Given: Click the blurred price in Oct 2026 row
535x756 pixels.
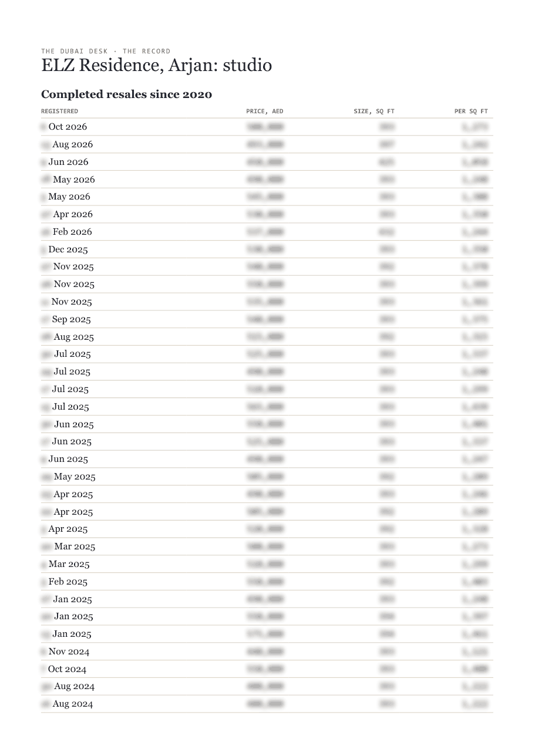Looking at the screenshot, I should [265, 127].
